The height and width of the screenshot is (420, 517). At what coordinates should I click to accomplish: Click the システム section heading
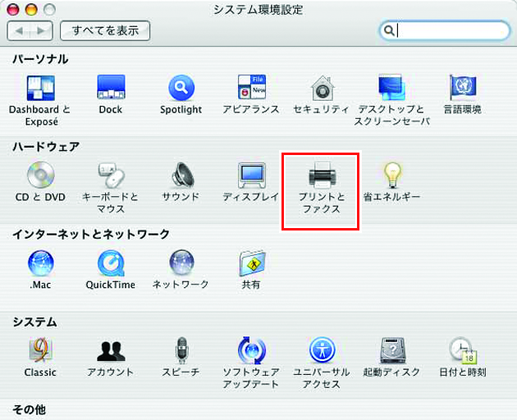[x=35, y=322]
